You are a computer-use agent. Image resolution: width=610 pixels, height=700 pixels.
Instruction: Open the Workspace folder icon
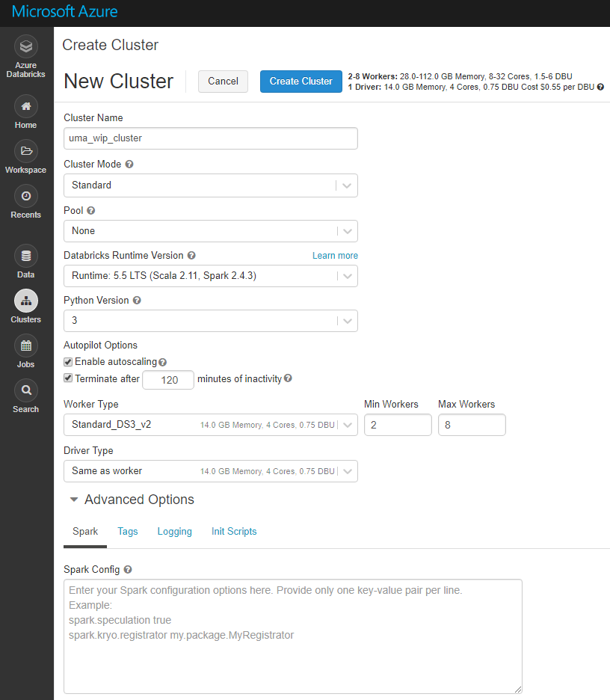click(26, 151)
